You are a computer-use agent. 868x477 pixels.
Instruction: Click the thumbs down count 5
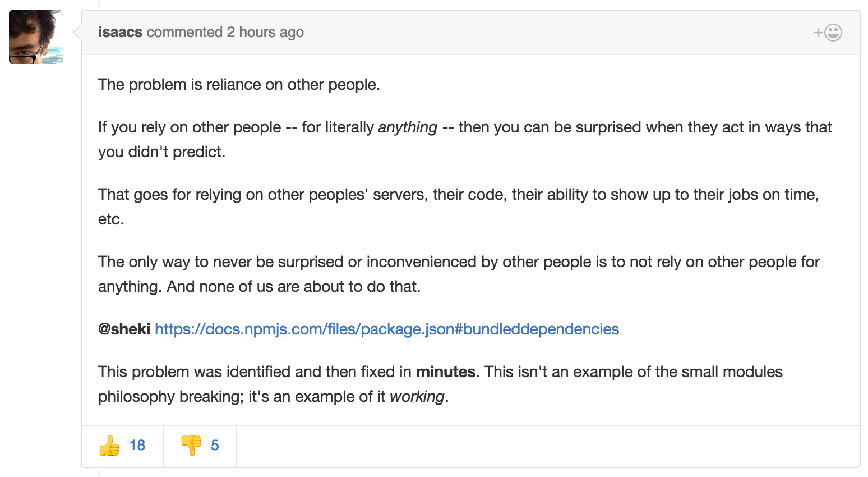[x=215, y=446]
